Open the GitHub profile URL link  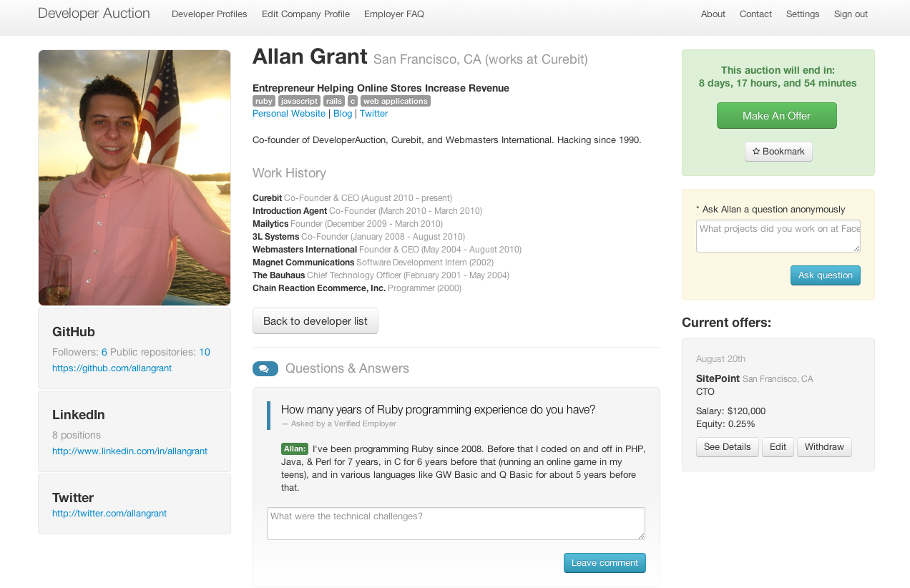click(112, 368)
